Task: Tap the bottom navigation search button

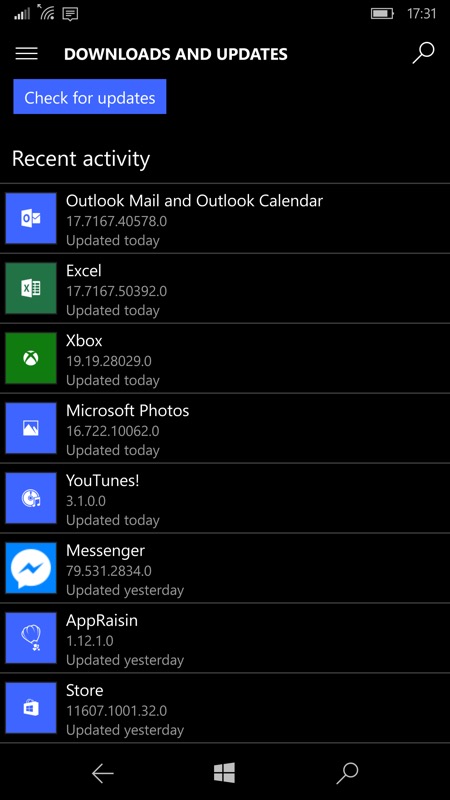Action: (347, 773)
